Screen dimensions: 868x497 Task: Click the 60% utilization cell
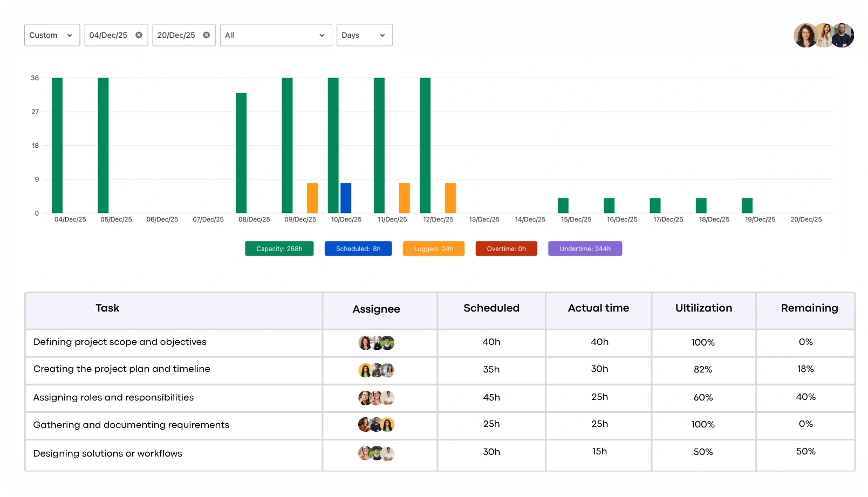pos(703,397)
